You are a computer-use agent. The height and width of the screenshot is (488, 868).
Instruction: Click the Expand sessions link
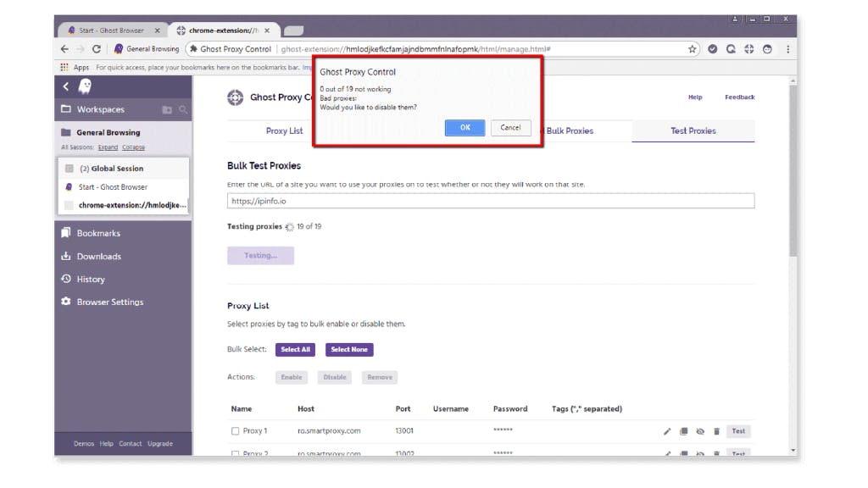[108, 147]
